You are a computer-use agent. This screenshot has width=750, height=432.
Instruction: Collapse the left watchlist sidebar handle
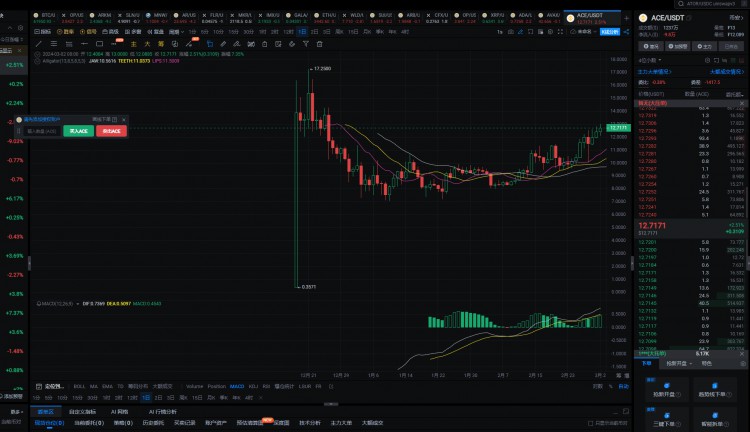click(x=29, y=263)
